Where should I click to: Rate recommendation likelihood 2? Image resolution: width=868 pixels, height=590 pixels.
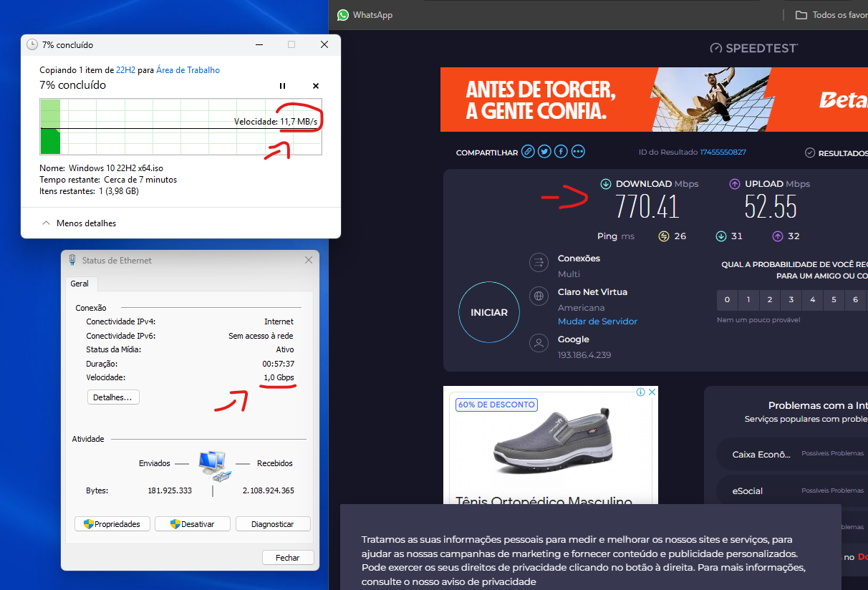click(770, 300)
